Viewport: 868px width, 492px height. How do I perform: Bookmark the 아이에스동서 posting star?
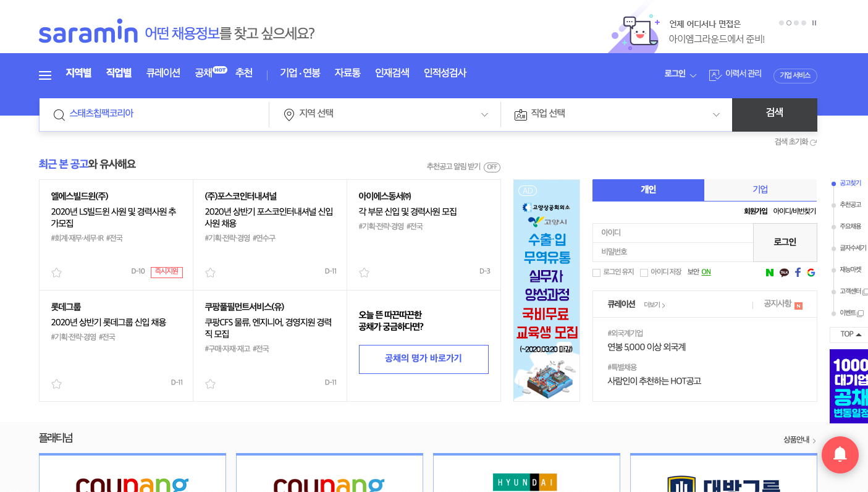(364, 273)
